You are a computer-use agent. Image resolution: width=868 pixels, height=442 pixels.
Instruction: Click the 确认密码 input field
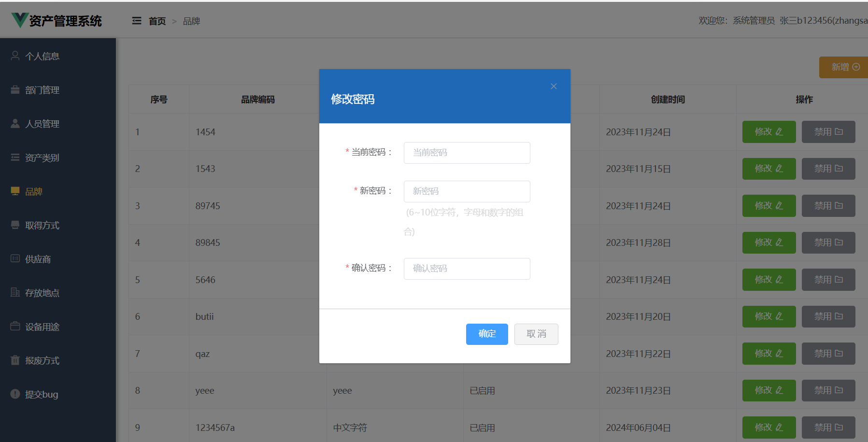coord(467,269)
